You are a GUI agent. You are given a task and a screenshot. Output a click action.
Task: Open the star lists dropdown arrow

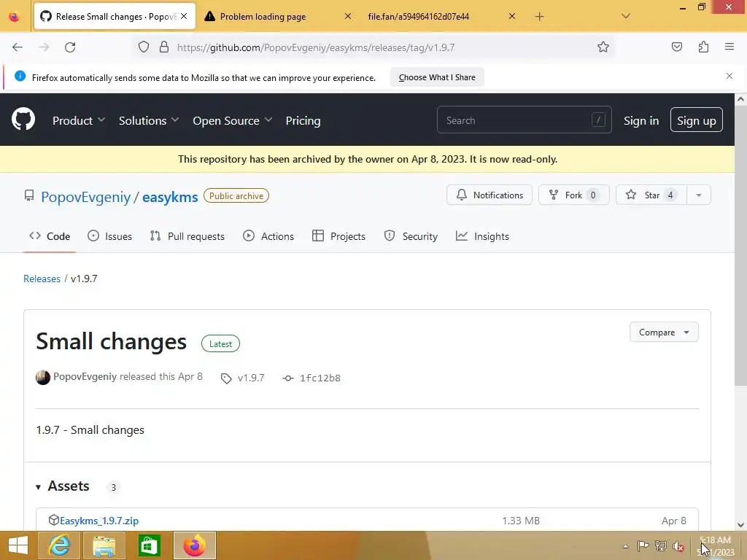(x=699, y=195)
